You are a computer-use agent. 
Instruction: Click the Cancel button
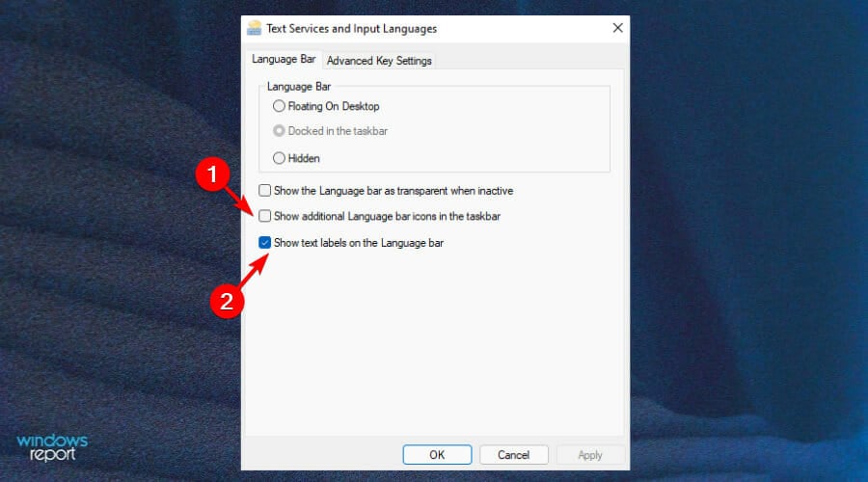514,455
